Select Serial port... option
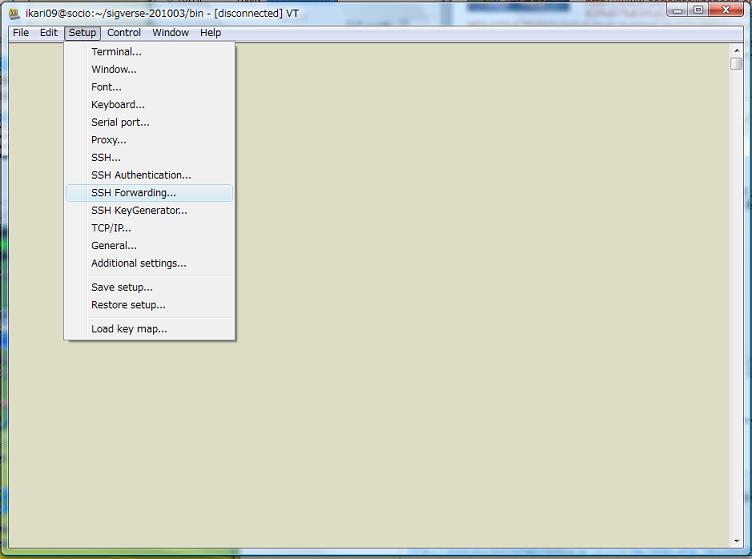Screen dimensions: 752x559 pos(120,122)
